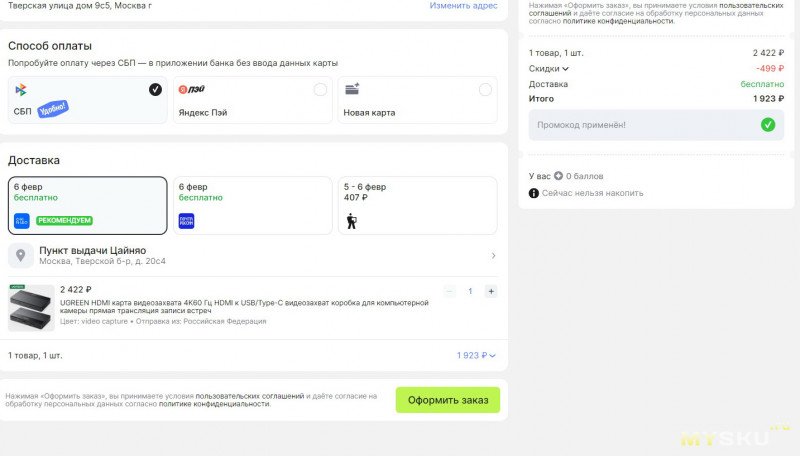This screenshot has height=456, width=800.
Task: Click the info icon near Сейчас нельзя накопить
Action: click(x=534, y=193)
